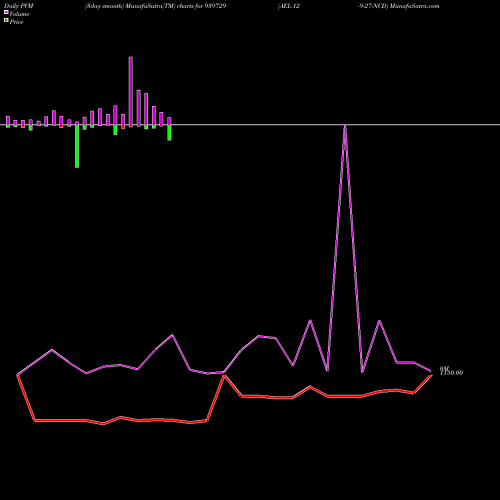This screenshot has width=500, height=500.
Task: Click the Volume legend color swatch
Action: 6,12
